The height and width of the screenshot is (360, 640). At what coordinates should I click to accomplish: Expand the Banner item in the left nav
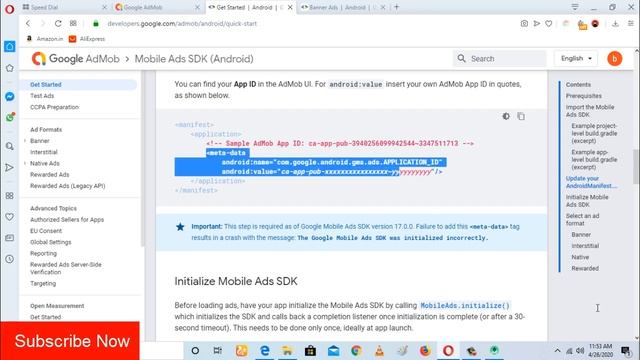tap(25, 141)
